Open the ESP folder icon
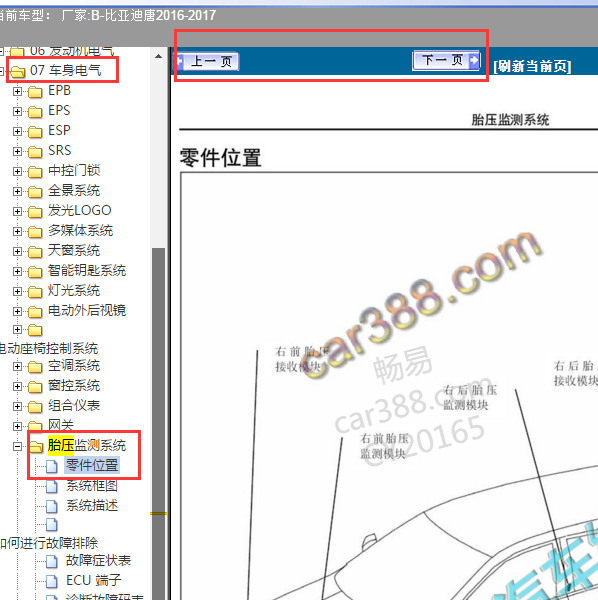This screenshot has width=598, height=600. (35, 132)
